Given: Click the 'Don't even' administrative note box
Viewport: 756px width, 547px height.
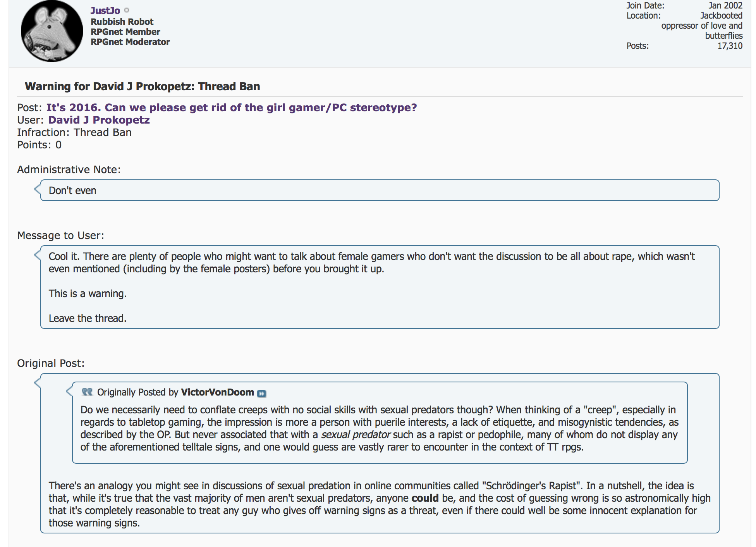Looking at the screenshot, I should pos(380,190).
